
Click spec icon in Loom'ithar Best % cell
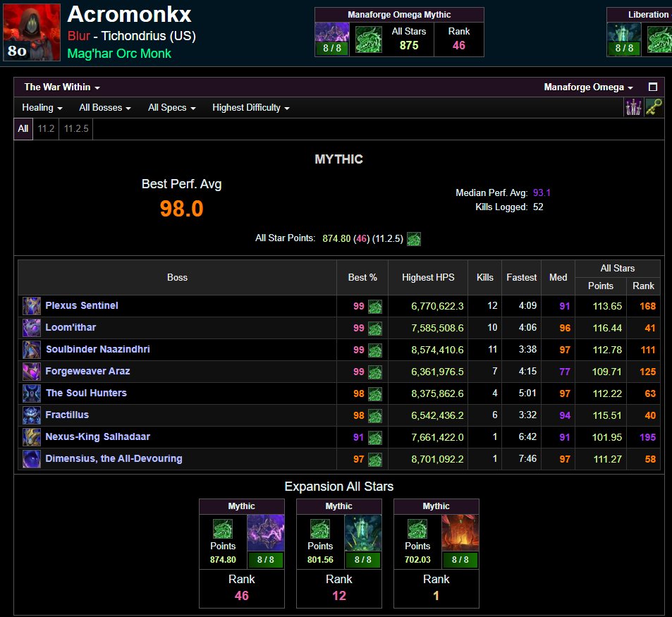pos(375,329)
